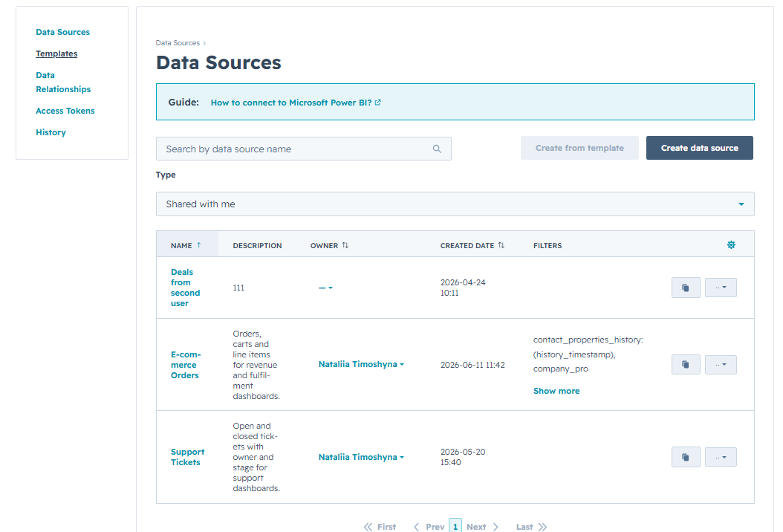Screen dimensions: 783x532
Task: Sort by Owner column arrows
Action: (x=345, y=245)
